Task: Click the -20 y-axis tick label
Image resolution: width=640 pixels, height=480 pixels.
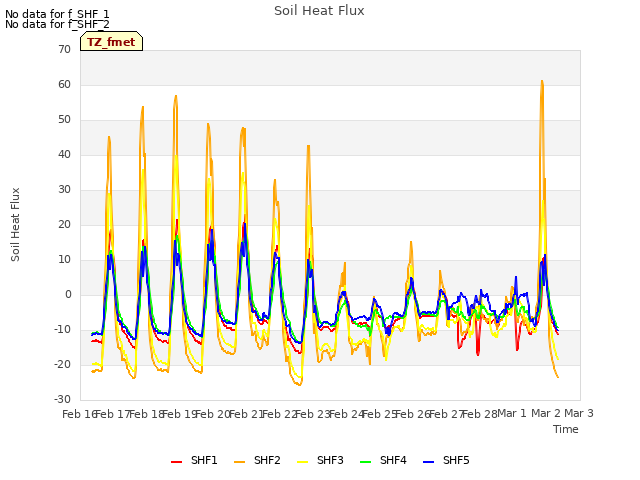Action: pyautogui.click(x=62, y=364)
